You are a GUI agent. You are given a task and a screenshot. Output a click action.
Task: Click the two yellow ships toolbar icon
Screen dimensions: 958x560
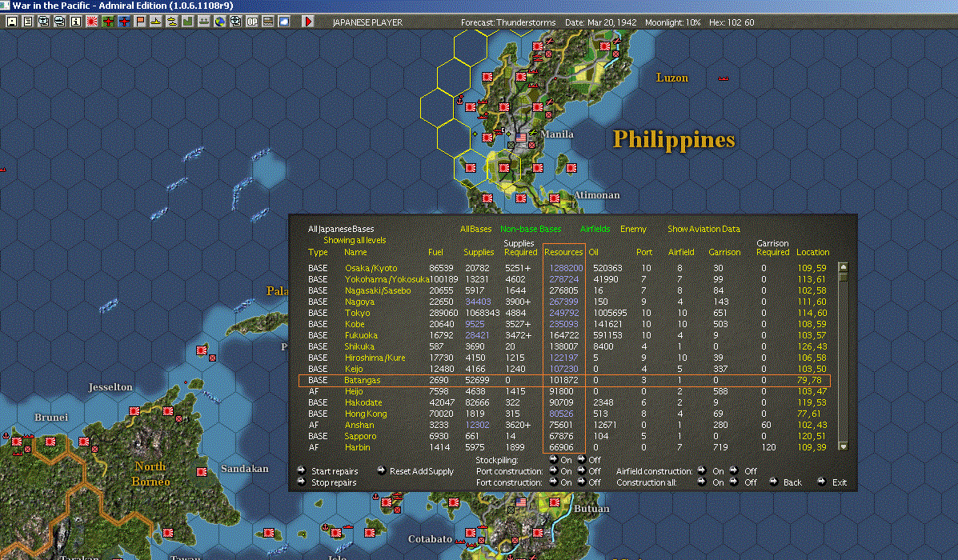click(x=172, y=22)
